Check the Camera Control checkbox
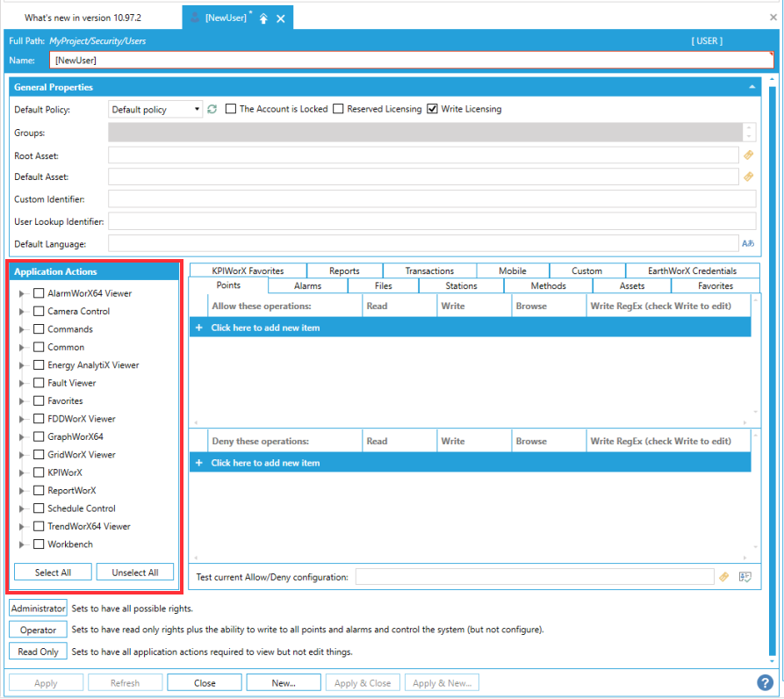784x699 pixels. pos(39,311)
